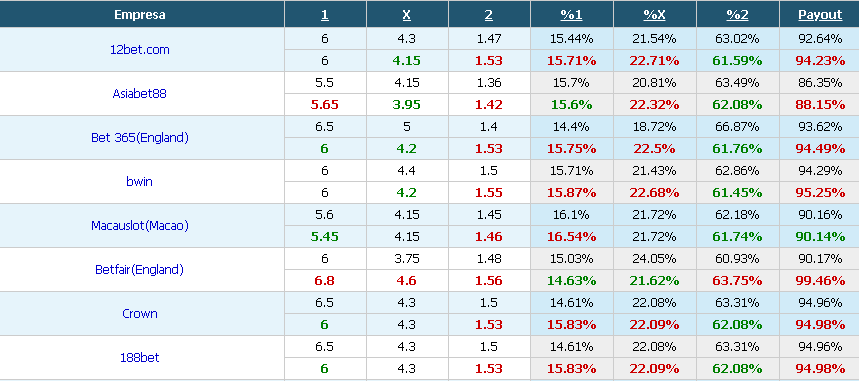The width and height of the screenshot is (859, 381).
Task: Visit the 188bet link
Action: click(x=140, y=357)
